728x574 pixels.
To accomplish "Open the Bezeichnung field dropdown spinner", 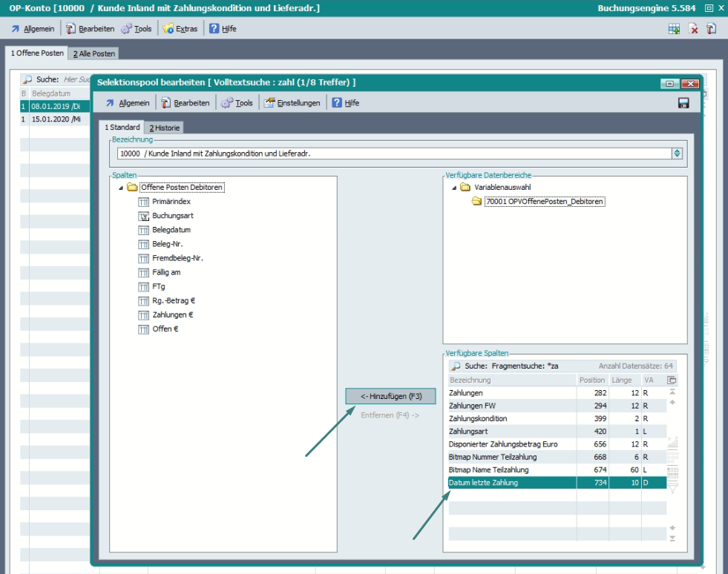I will click(x=676, y=154).
